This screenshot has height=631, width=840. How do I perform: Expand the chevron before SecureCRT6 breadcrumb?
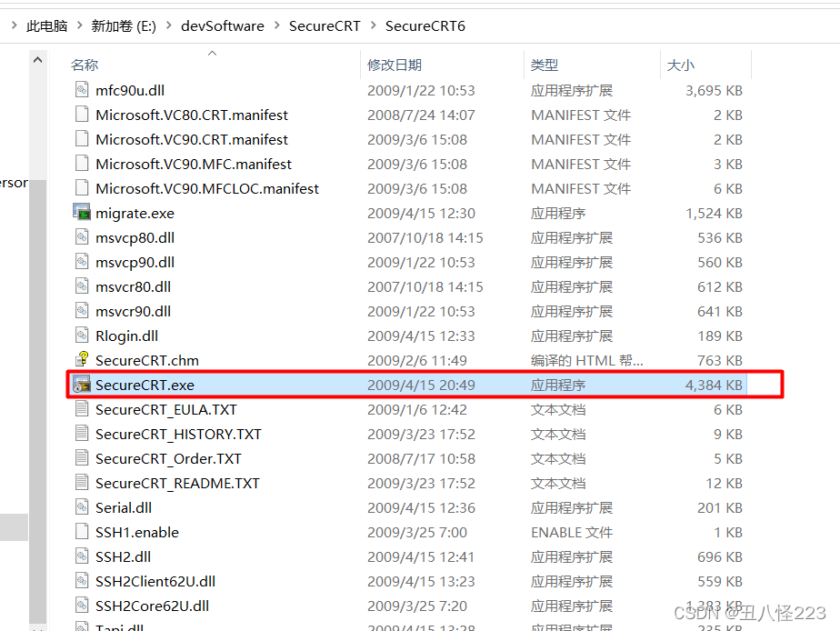click(374, 25)
